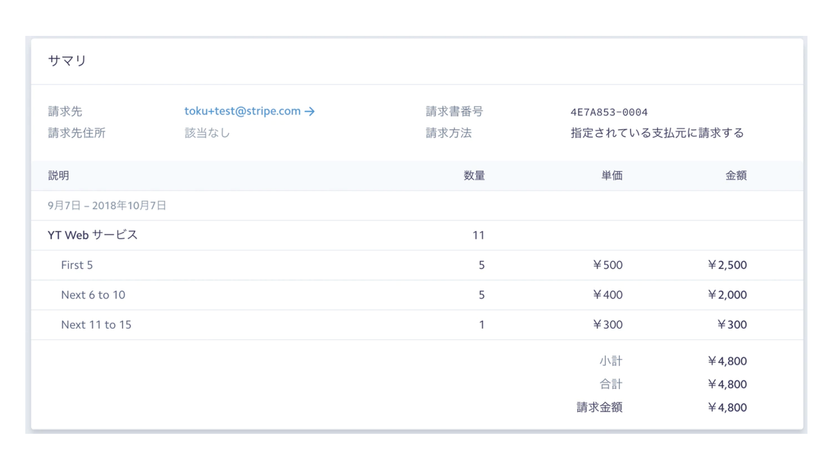Click the サマリ section heading
Image resolution: width=825 pixels, height=460 pixels.
67,61
